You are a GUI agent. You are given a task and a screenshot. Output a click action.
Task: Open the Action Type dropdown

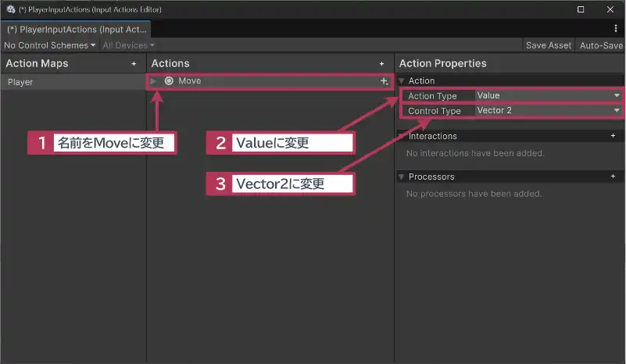547,96
